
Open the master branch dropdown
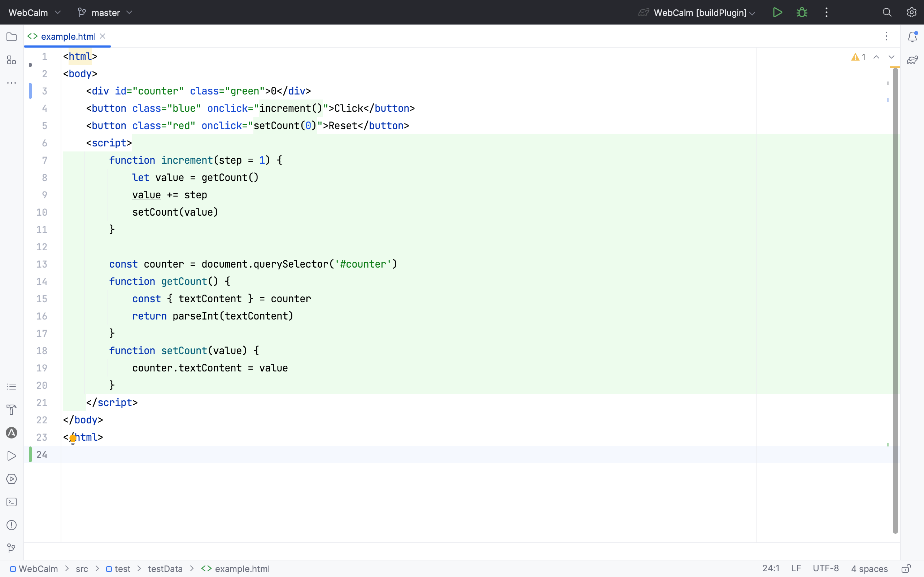[x=105, y=12]
